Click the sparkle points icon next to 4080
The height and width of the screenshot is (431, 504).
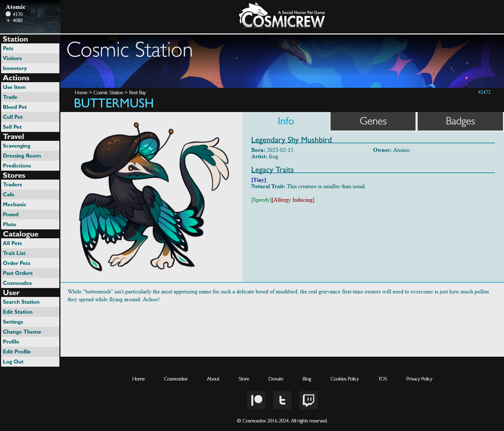click(x=8, y=20)
